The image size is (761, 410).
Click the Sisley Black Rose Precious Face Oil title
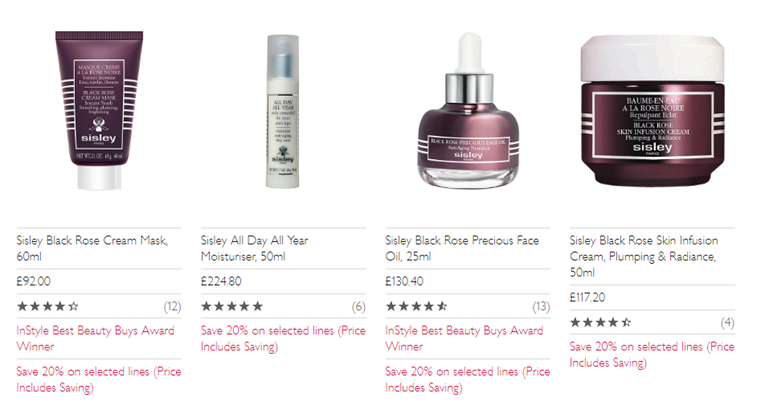[x=462, y=248]
